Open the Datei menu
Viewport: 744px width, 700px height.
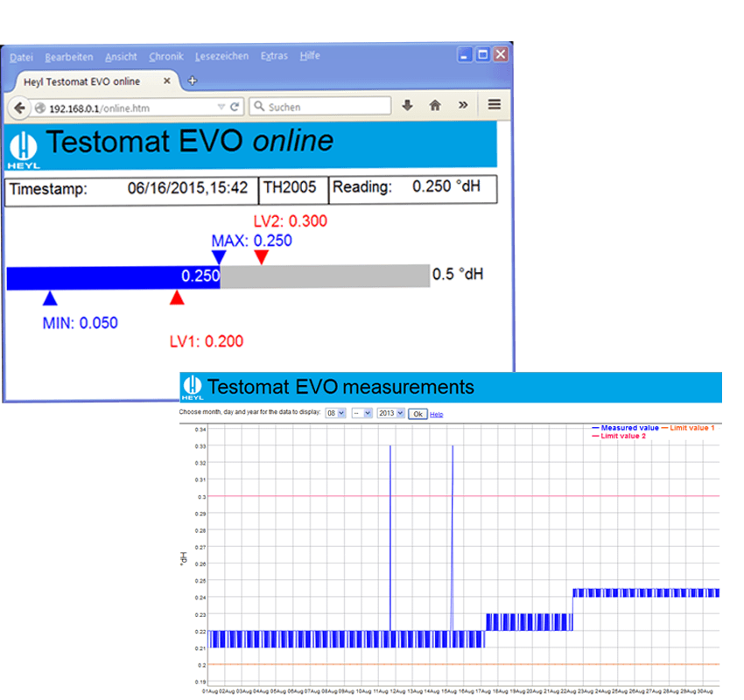(20, 56)
